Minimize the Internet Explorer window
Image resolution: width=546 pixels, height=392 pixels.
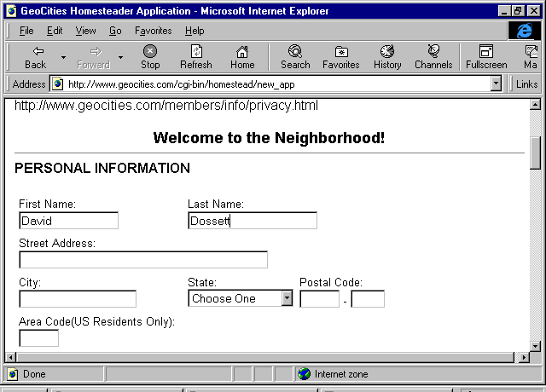(504, 11)
